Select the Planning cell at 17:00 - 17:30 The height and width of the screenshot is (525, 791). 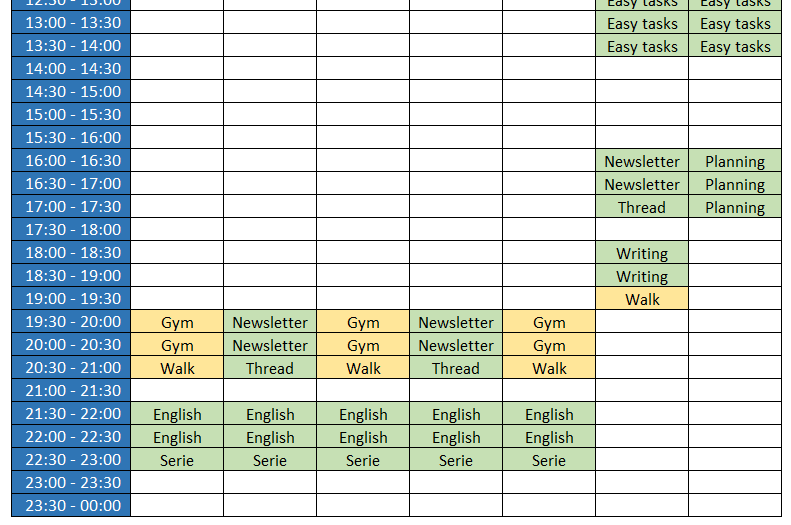[735, 207]
